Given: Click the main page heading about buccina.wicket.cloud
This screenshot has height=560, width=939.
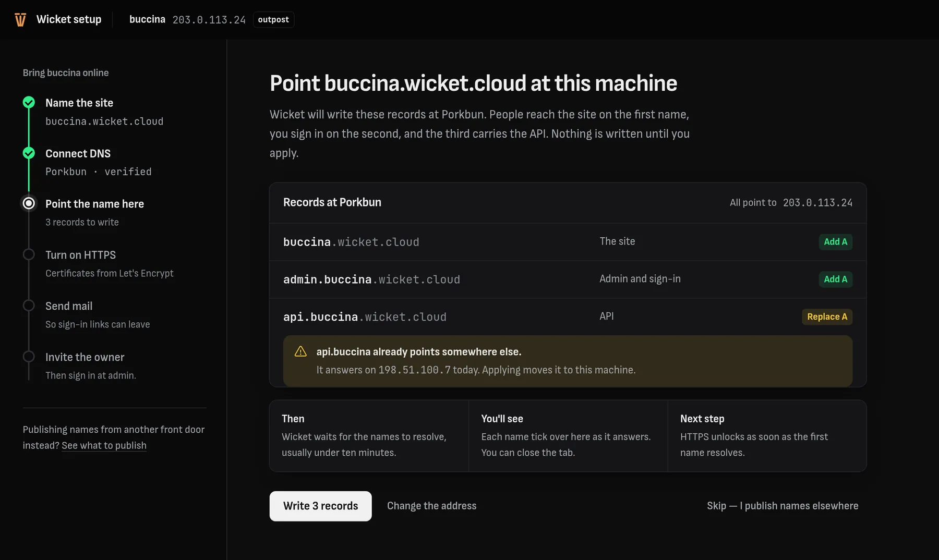Looking at the screenshot, I should (x=473, y=83).
